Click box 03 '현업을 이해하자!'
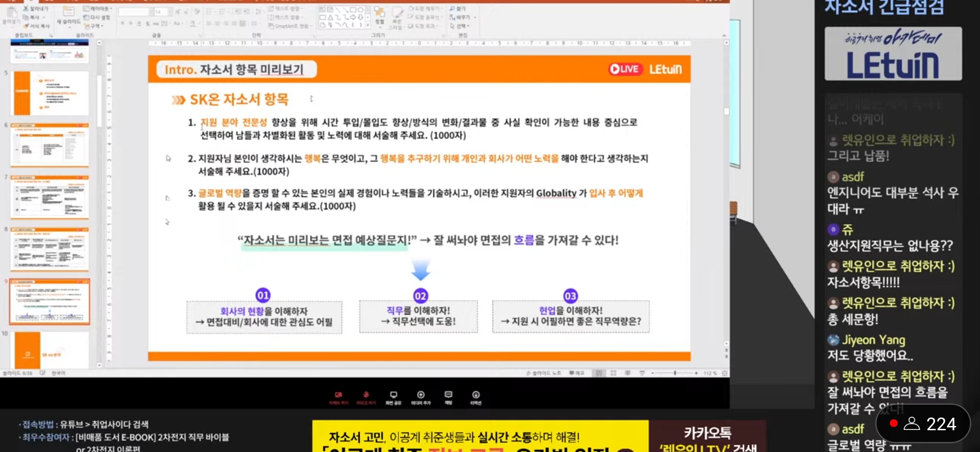The image size is (980, 452). pos(571,316)
